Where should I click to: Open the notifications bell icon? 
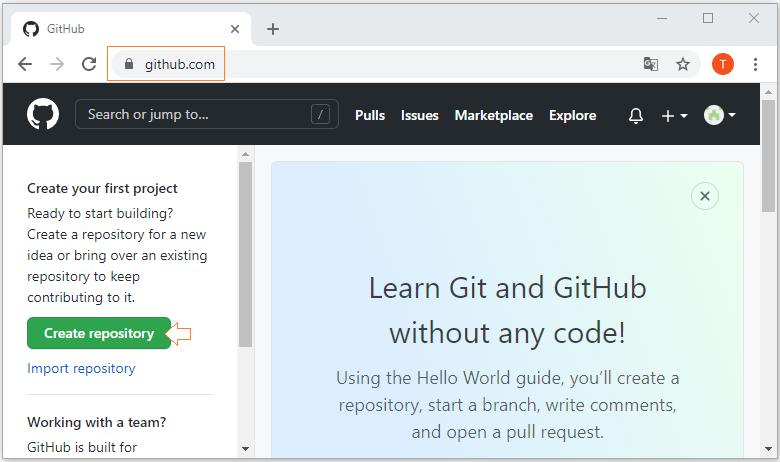(636, 115)
